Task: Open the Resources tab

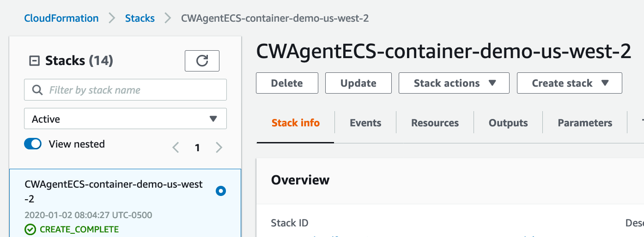Action: coord(435,123)
